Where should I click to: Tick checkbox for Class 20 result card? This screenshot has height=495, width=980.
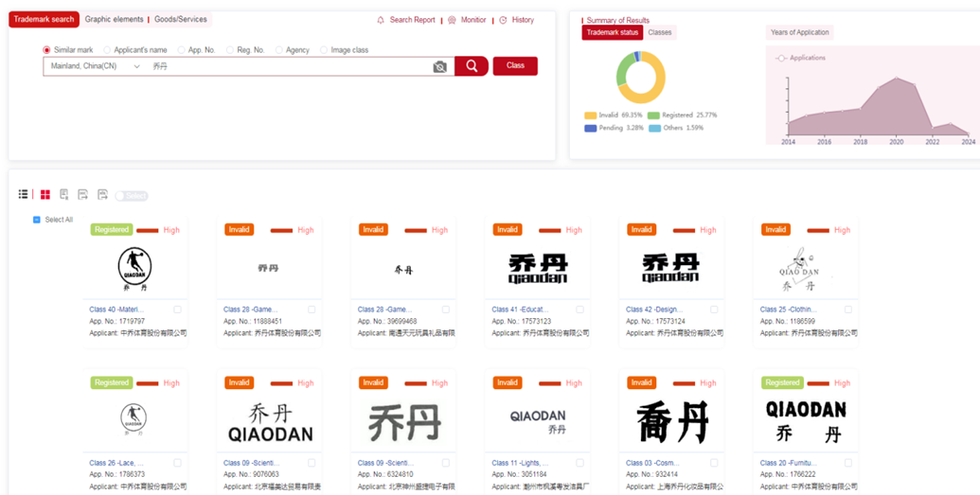pos(848,463)
